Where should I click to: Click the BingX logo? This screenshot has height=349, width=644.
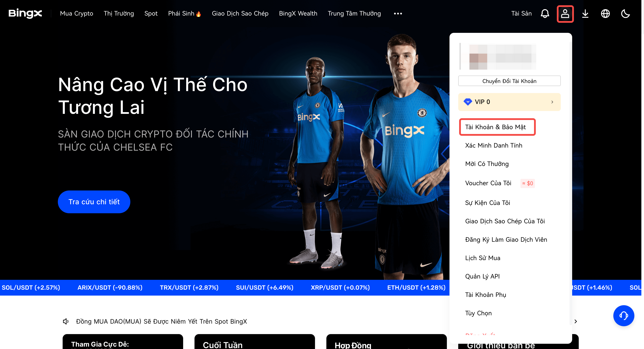pyautogui.click(x=25, y=13)
